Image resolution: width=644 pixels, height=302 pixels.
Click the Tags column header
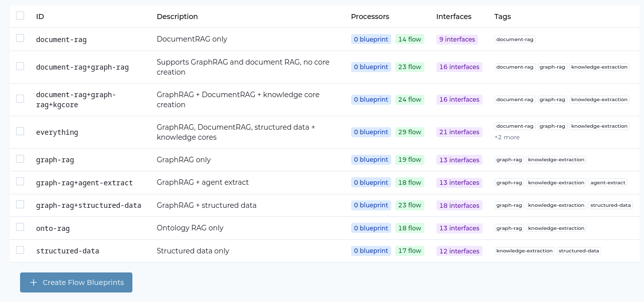502,17
